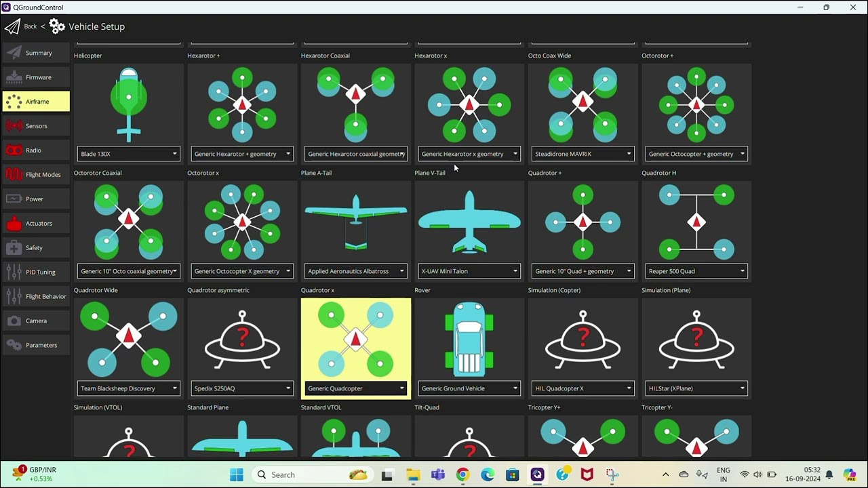Pick the Octorotor Coaxial airframe image
The height and width of the screenshot is (488, 868).
click(129, 220)
